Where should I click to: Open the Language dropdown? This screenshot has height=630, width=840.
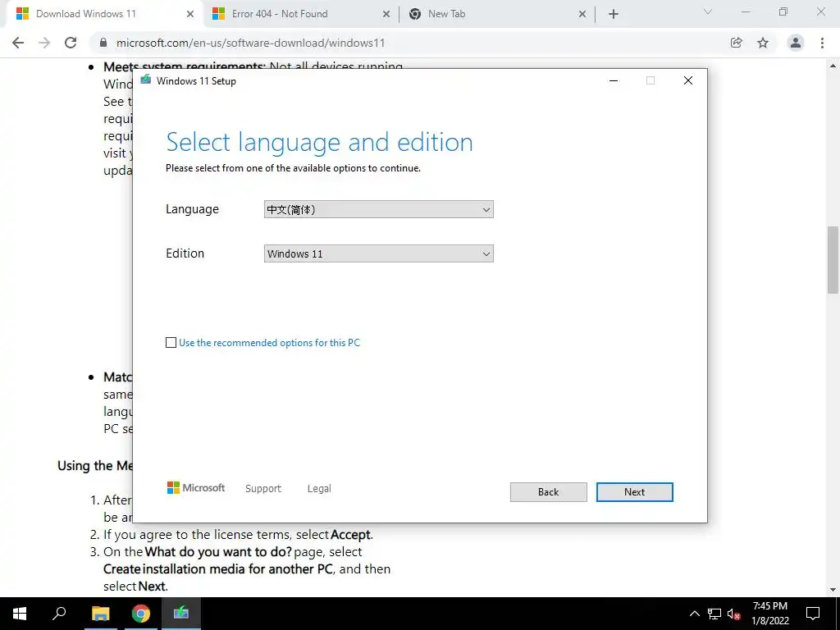click(379, 209)
